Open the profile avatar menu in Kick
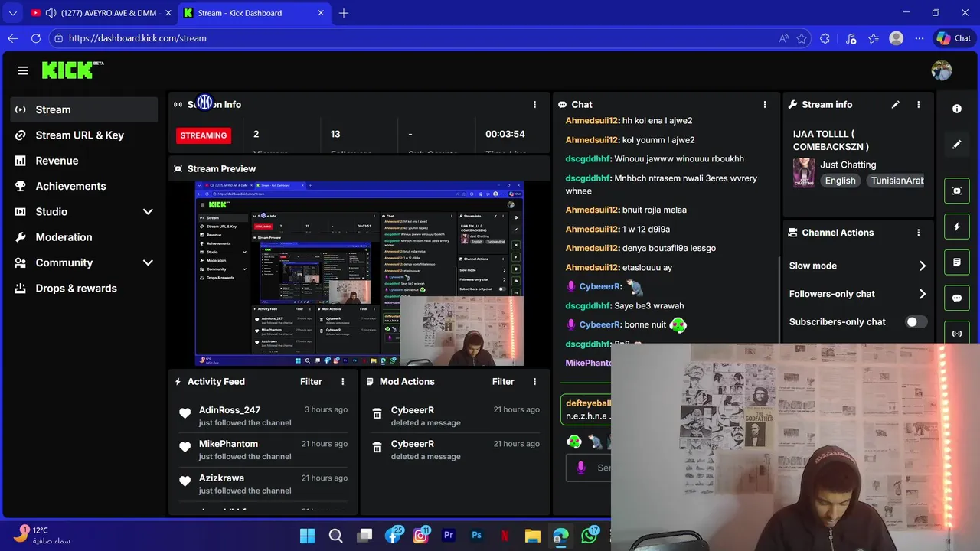 pyautogui.click(x=941, y=70)
